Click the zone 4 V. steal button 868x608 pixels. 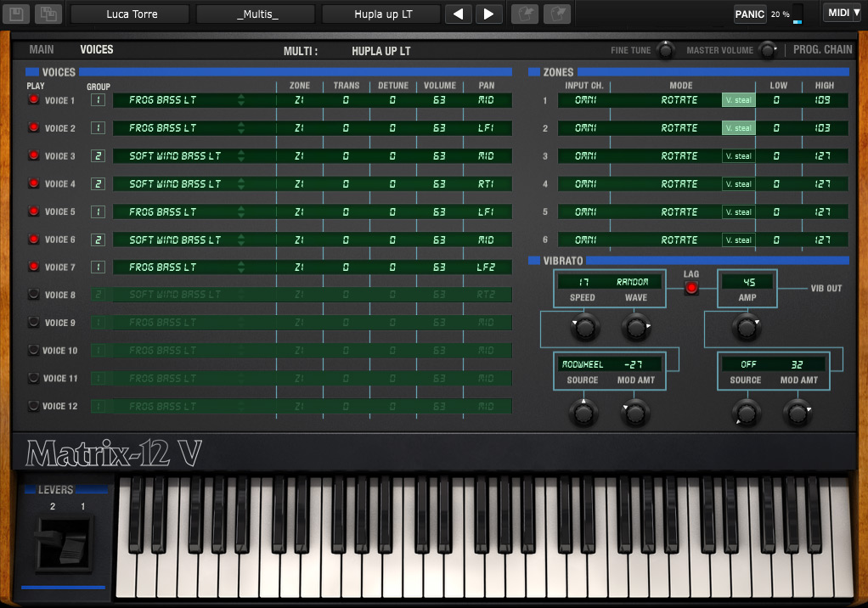coord(738,183)
